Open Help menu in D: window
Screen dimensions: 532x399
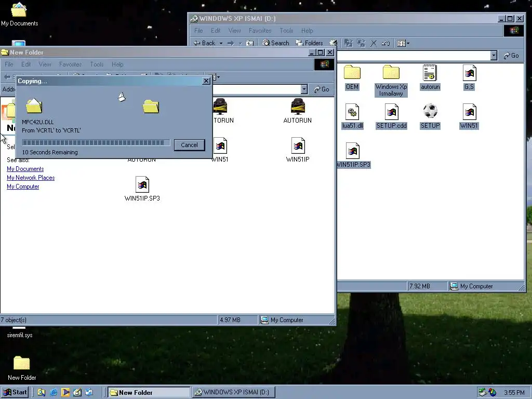point(307,31)
